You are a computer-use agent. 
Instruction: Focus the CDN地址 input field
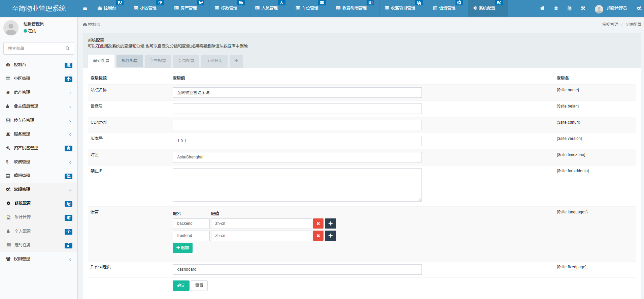point(297,125)
